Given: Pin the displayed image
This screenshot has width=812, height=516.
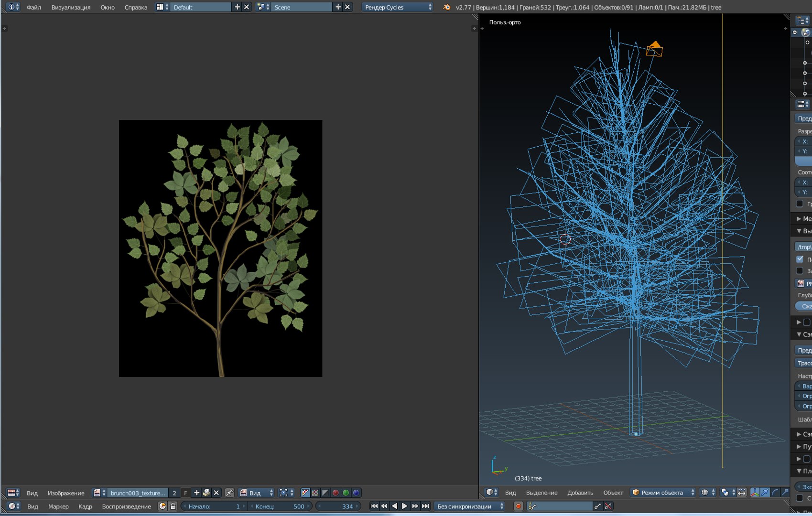Looking at the screenshot, I should 229,493.
